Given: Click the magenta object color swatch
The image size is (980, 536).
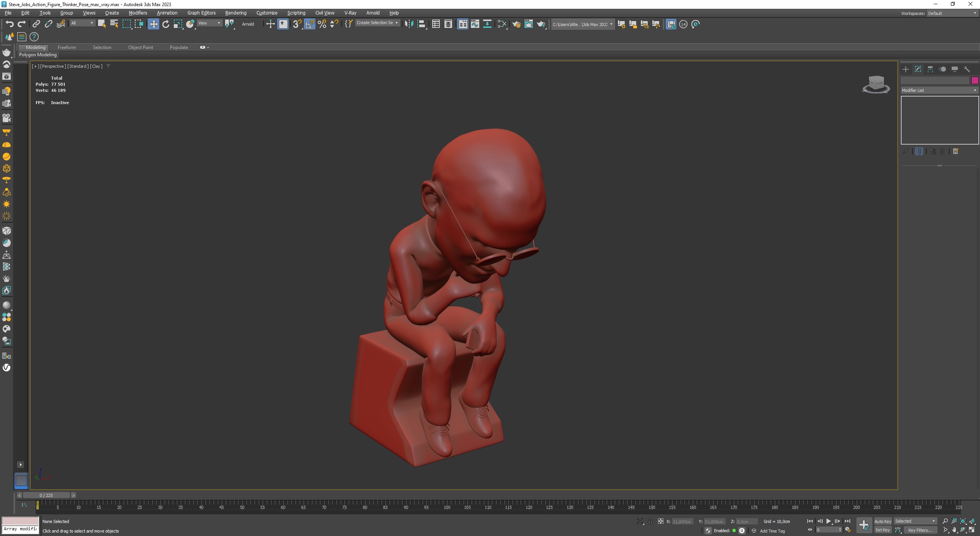Looking at the screenshot, I should [x=975, y=80].
